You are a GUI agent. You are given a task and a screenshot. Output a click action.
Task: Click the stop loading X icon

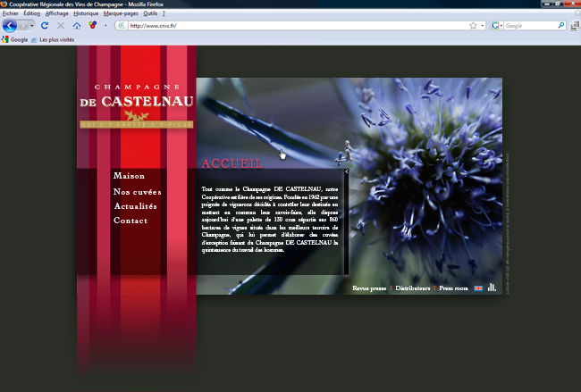tap(61, 26)
